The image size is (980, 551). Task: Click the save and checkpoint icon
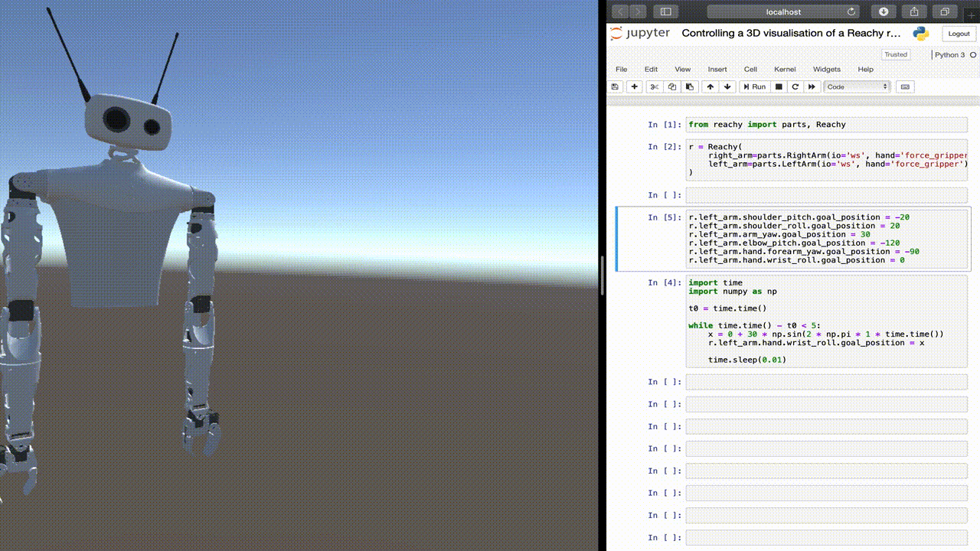[616, 86]
